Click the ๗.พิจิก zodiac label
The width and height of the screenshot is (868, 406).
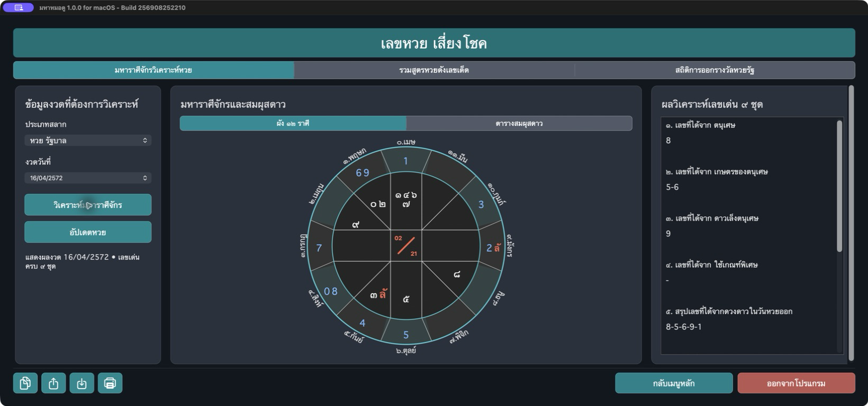(459, 336)
